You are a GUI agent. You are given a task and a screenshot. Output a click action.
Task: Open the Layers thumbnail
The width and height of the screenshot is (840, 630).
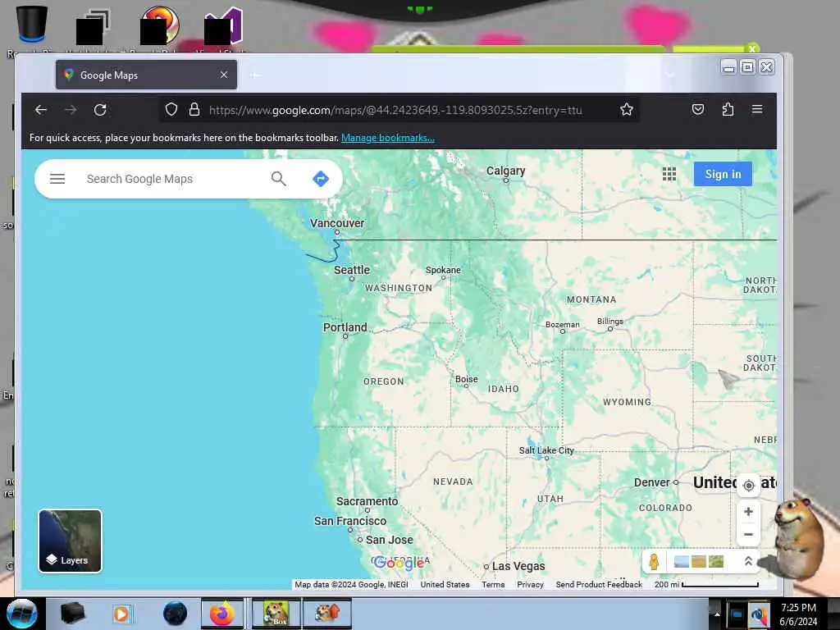click(x=71, y=541)
